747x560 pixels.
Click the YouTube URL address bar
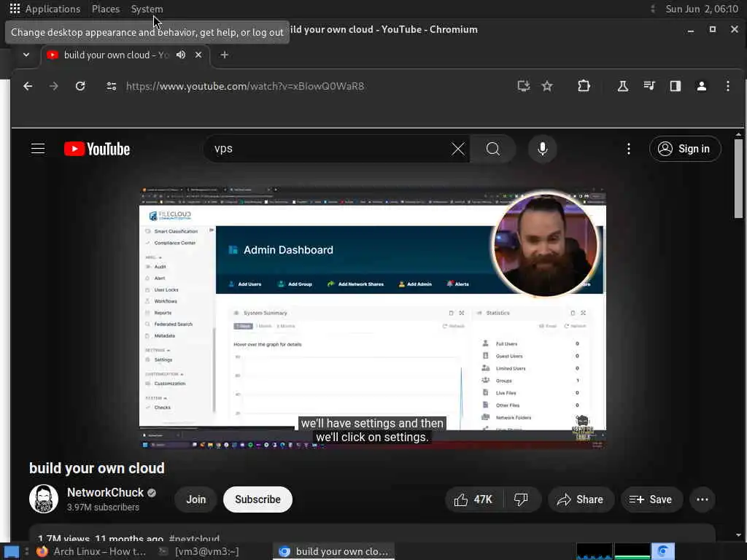[x=245, y=86]
